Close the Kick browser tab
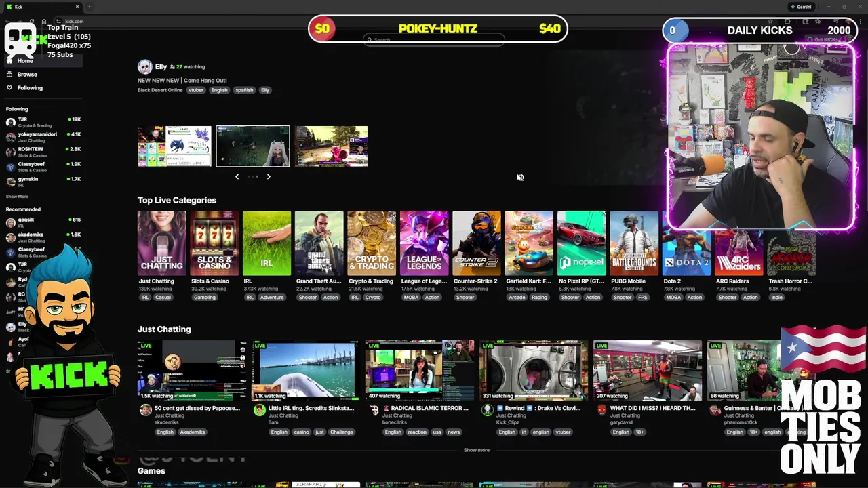This screenshot has height=488, width=868. 77,7
